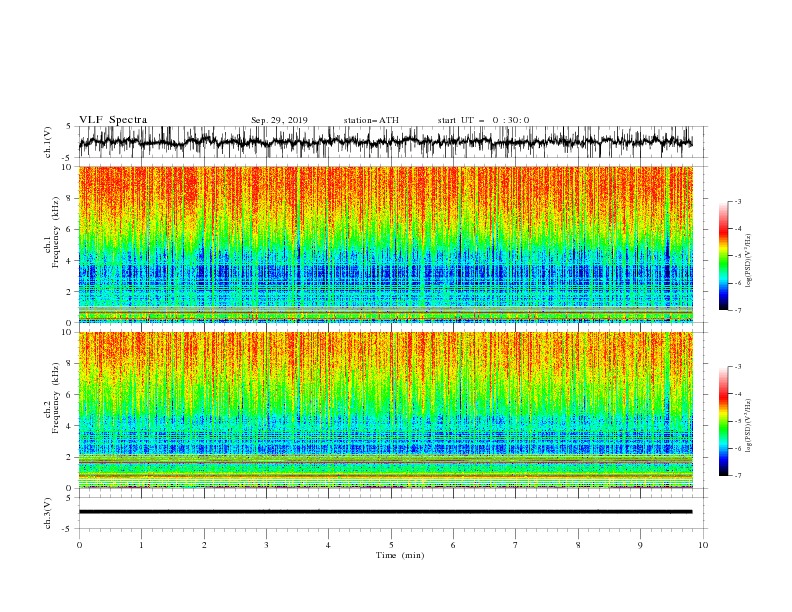The image size is (792, 612).
Task: Select the ch.2 "Frequency (kHz)" axis label
Action: coord(55,397)
